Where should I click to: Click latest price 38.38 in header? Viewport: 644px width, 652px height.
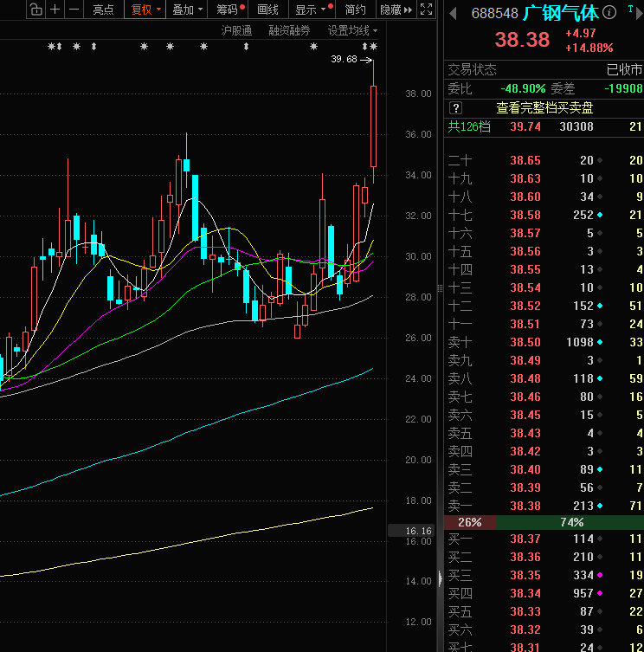point(522,40)
